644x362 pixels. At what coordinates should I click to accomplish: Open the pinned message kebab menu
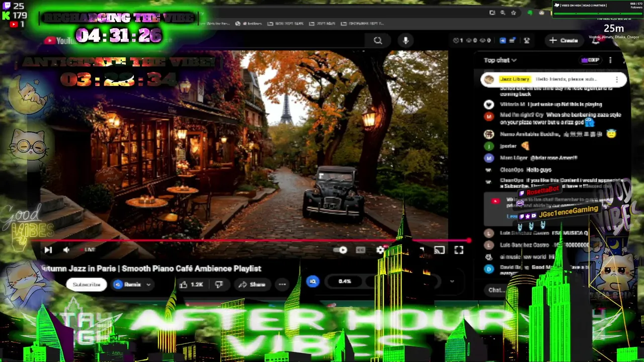tap(617, 79)
